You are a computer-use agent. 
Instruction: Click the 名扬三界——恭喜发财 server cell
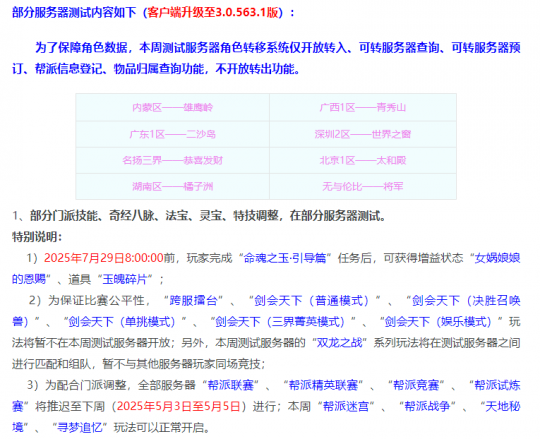[173, 160]
